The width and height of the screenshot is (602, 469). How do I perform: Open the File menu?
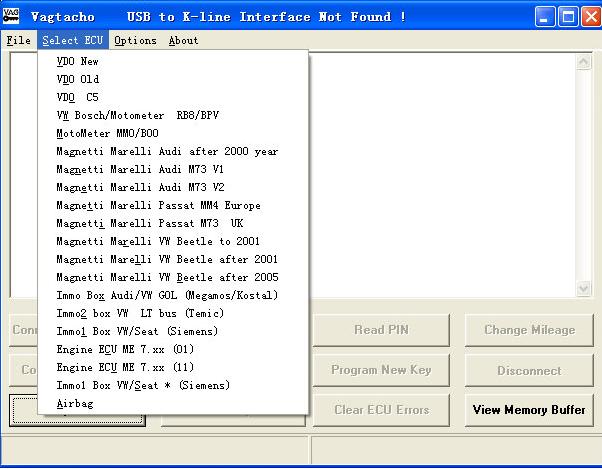coord(18,40)
